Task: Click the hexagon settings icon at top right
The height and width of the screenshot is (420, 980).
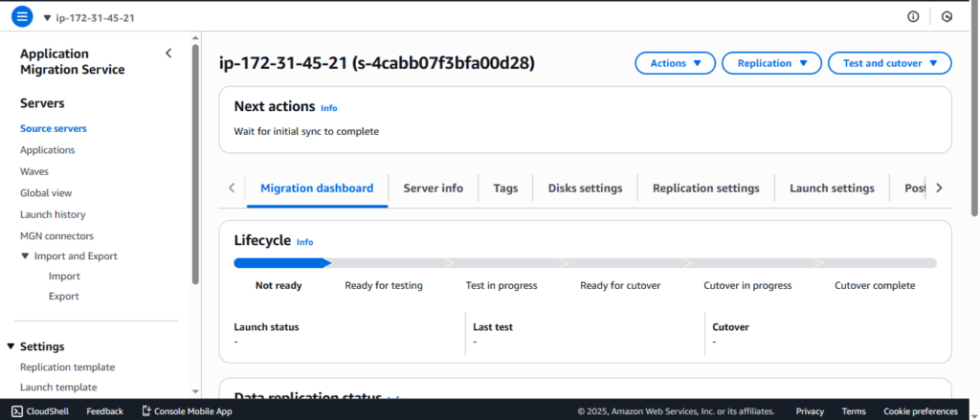Action: coord(947,16)
